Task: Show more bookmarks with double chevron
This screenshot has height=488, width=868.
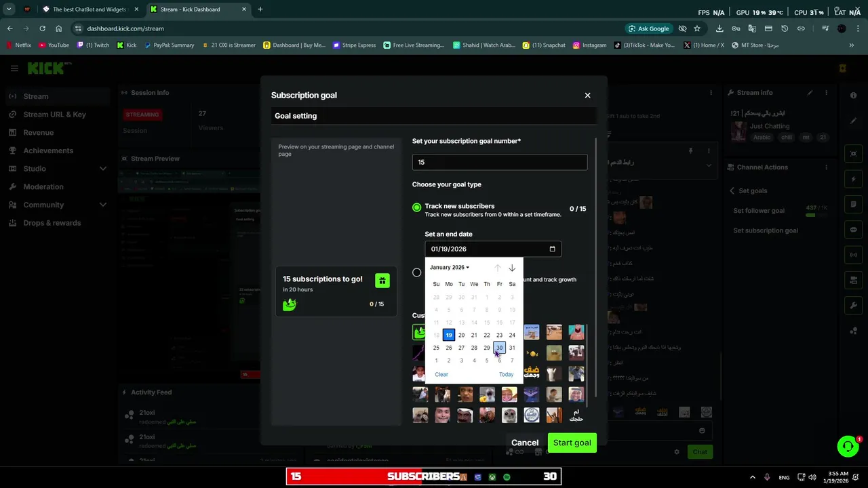Action: coord(852,45)
